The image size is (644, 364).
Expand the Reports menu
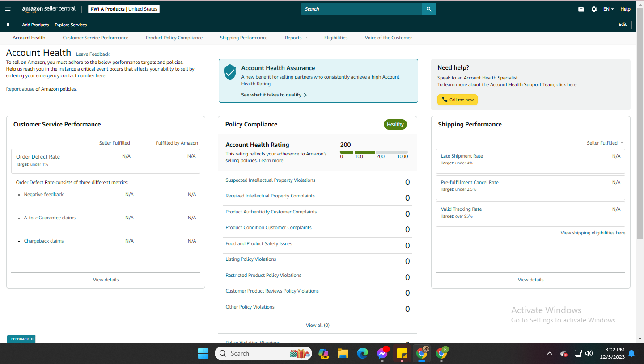coord(296,38)
